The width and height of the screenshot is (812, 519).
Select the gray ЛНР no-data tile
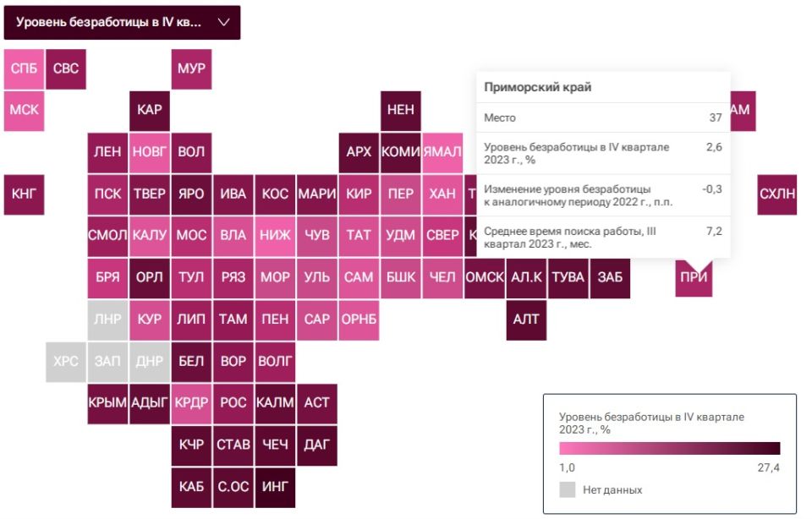click(x=107, y=320)
